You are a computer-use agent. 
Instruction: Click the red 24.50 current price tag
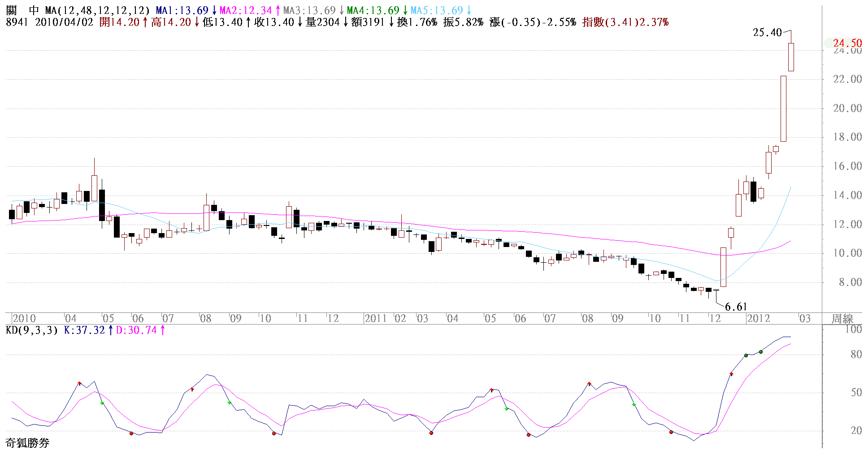847,43
